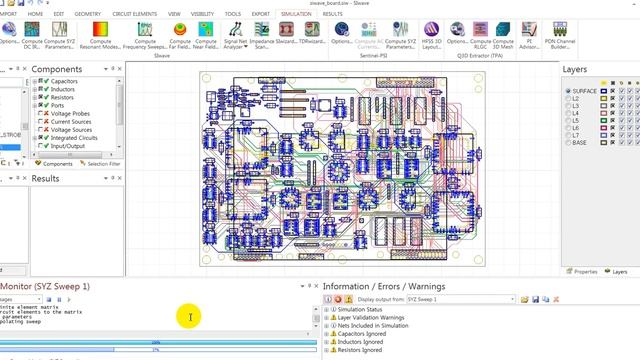Close the Results panel
Screen dimensions: 640x360
tap(119, 178)
